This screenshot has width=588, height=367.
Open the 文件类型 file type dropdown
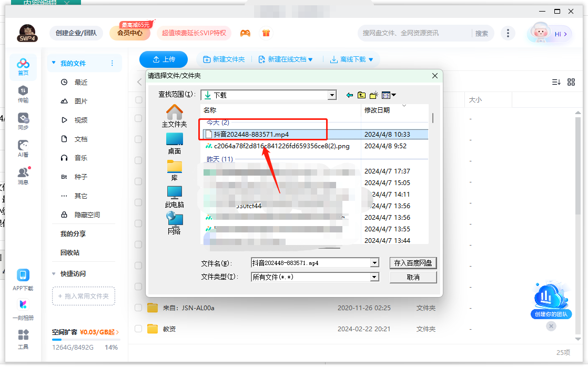click(374, 277)
